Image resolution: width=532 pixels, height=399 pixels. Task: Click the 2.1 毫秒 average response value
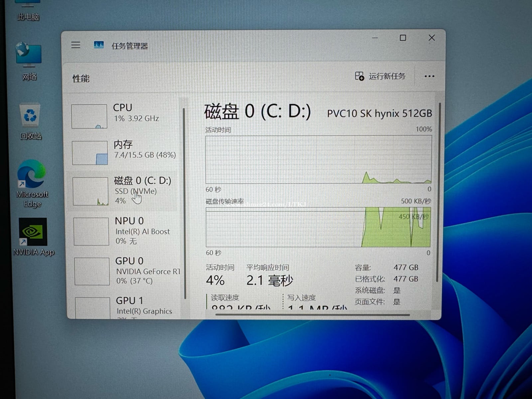[x=270, y=281]
